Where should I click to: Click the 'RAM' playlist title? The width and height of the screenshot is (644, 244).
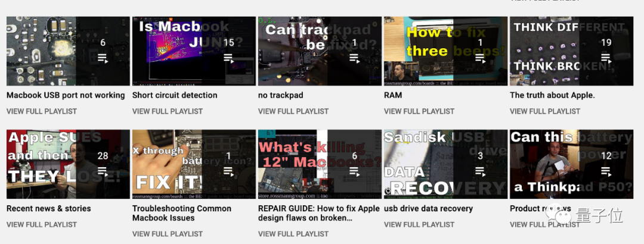click(x=393, y=95)
